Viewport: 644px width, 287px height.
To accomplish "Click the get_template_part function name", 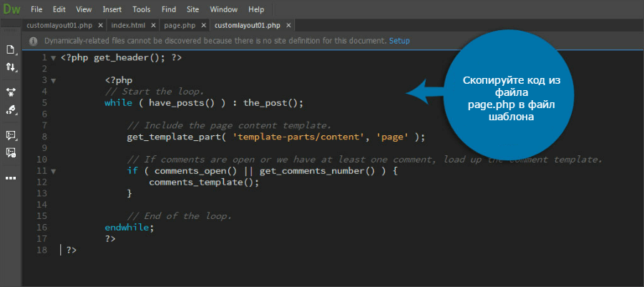I will (174, 137).
